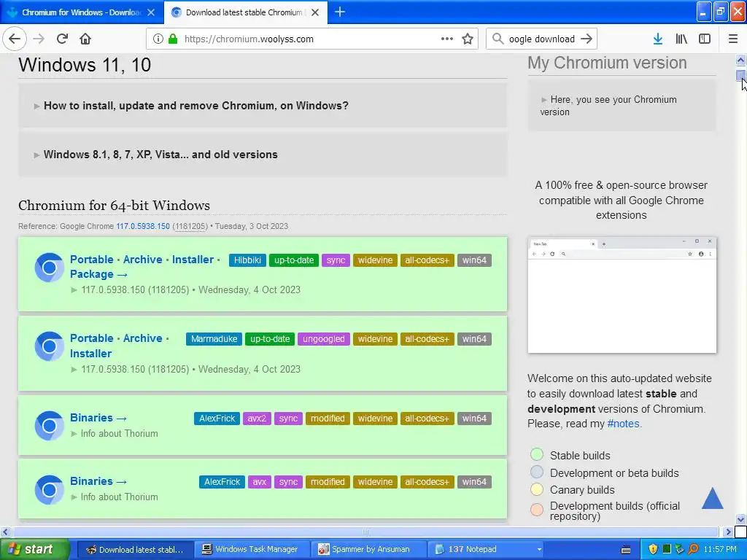Open the Library bookshelf icon

681,39
